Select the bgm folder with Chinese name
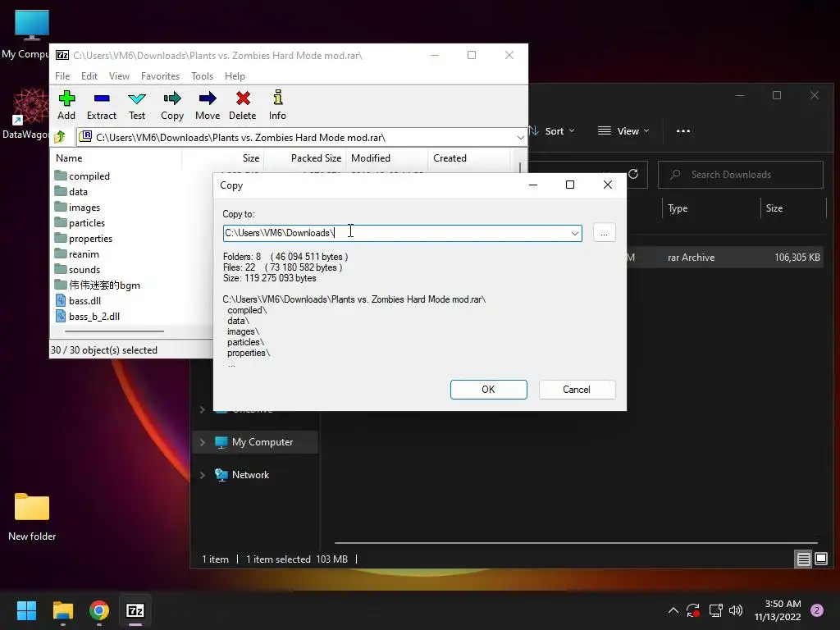The height and width of the screenshot is (630, 840). pyautogui.click(x=98, y=285)
